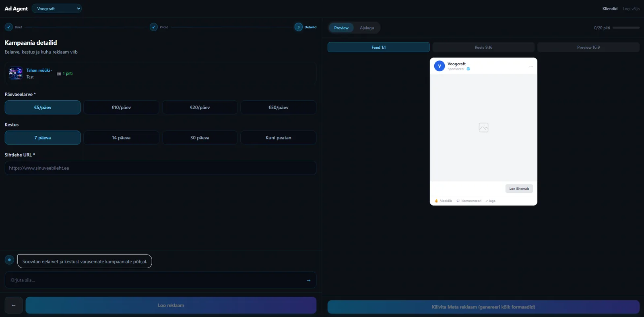Select the Reels 9:16 format tab
The height and width of the screenshot is (317, 644).
pyautogui.click(x=483, y=47)
